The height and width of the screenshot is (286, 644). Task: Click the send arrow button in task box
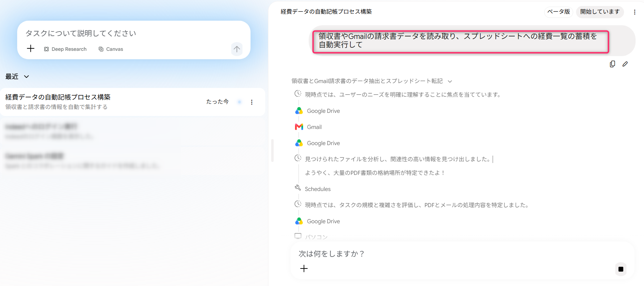tap(237, 49)
